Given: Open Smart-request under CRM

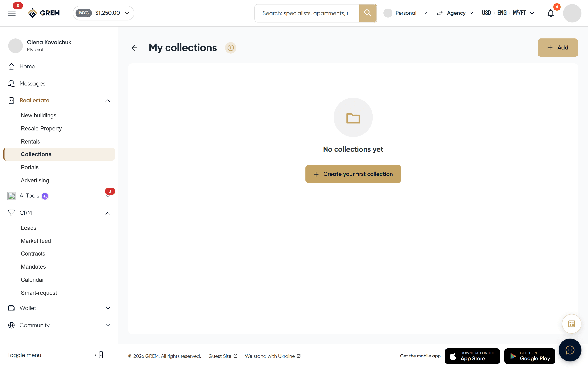Looking at the screenshot, I should pyautogui.click(x=39, y=293).
